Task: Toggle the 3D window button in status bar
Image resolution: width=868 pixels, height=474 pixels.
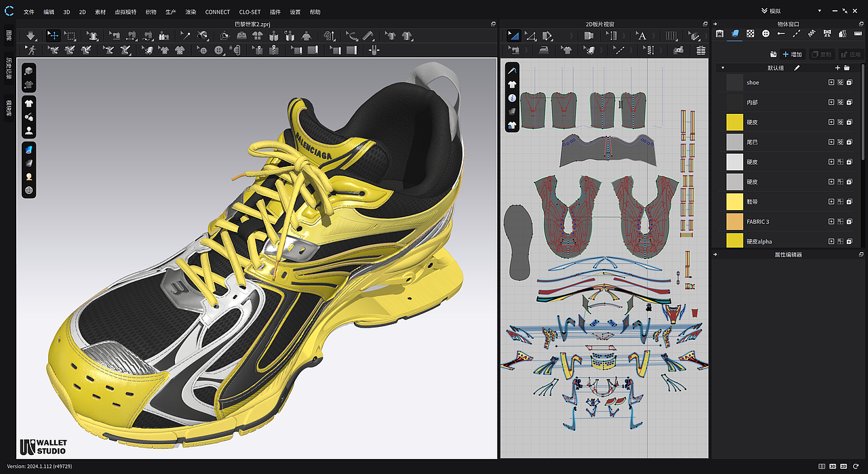Action: (833, 467)
